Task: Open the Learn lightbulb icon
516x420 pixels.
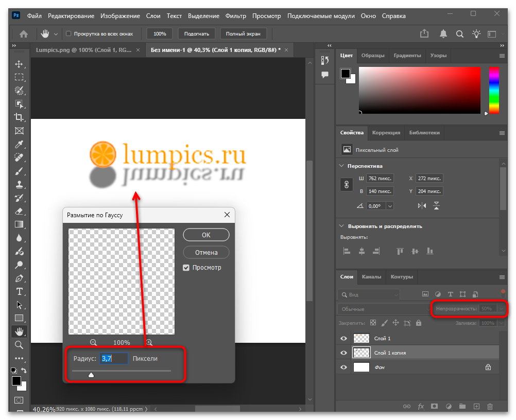Action: click(x=476, y=33)
